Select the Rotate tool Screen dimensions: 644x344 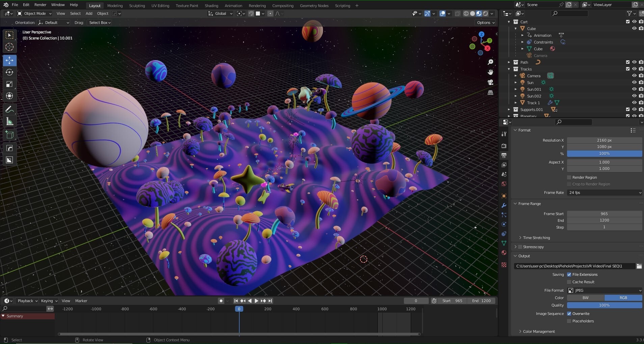[9, 72]
